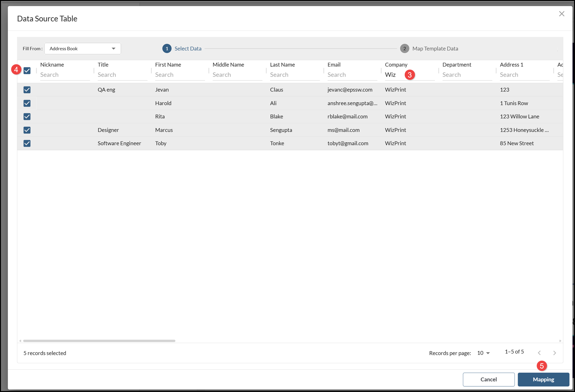575x392 pixels.
Task: Uncheck Toby Tonke's record
Action: click(x=27, y=143)
